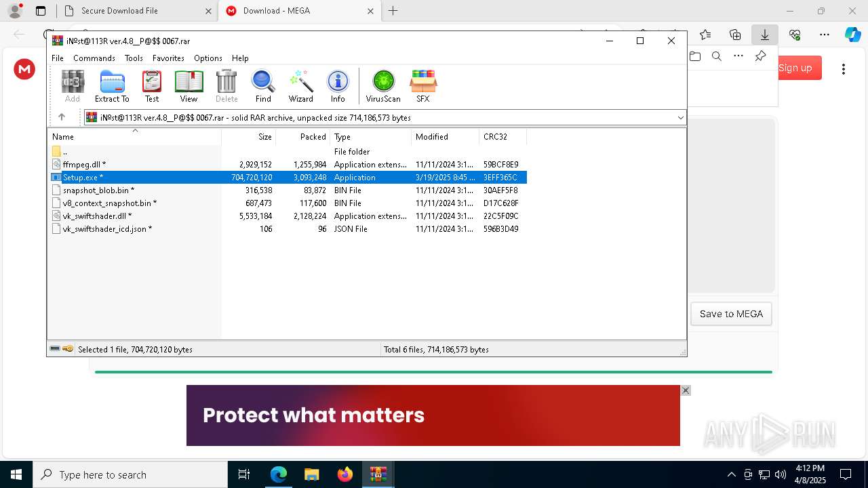Click the Extract To toolbar icon
The image size is (868, 488).
(x=112, y=86)
